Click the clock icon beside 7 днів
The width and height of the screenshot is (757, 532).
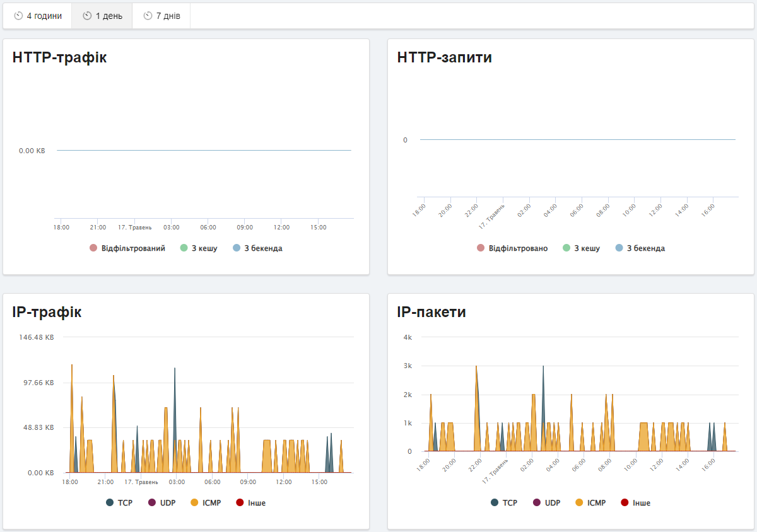click(148, 16)
